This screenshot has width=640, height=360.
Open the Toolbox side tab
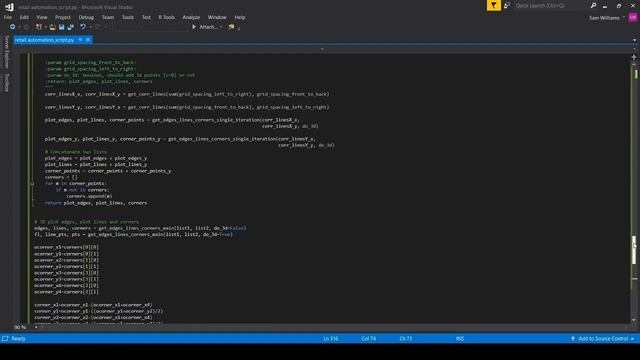point(6,83)
